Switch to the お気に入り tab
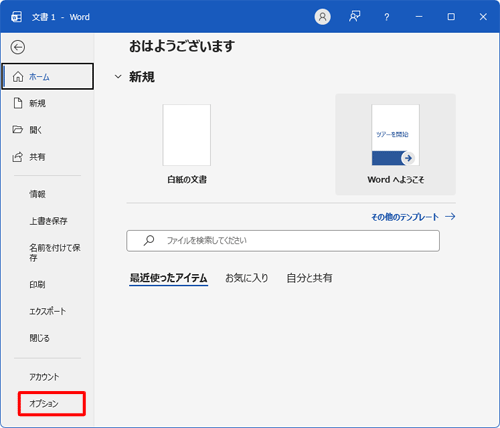The image size is (500, 428). click(247, 278)
